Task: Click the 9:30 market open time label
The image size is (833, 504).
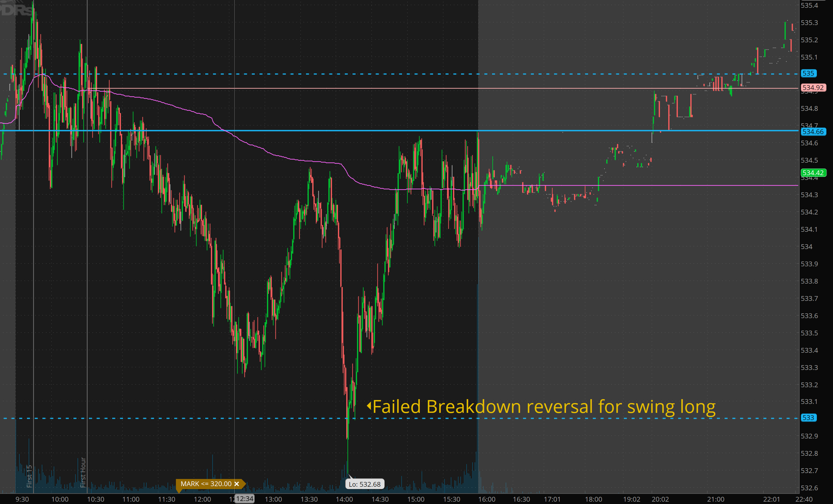Action: point(22,499)
